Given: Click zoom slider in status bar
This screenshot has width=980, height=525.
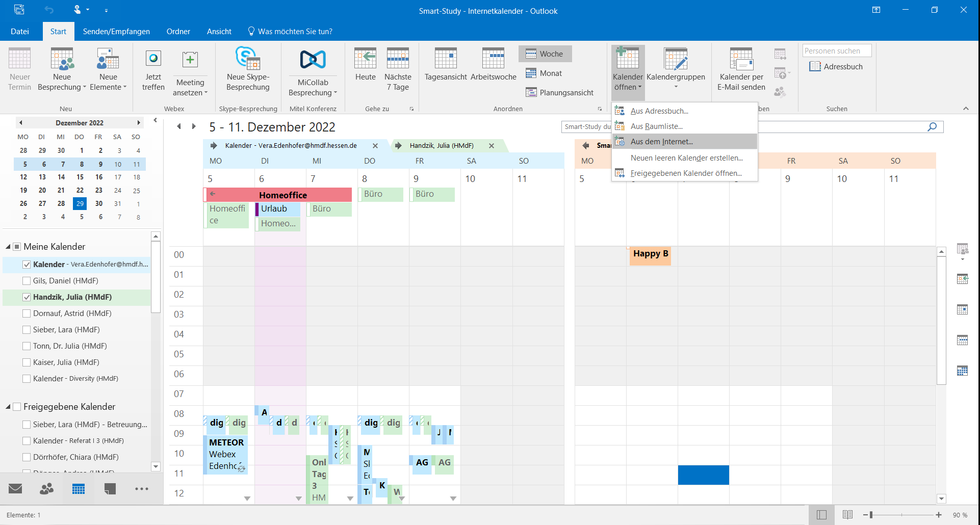Looking at the screenshot, I should 901,515.
